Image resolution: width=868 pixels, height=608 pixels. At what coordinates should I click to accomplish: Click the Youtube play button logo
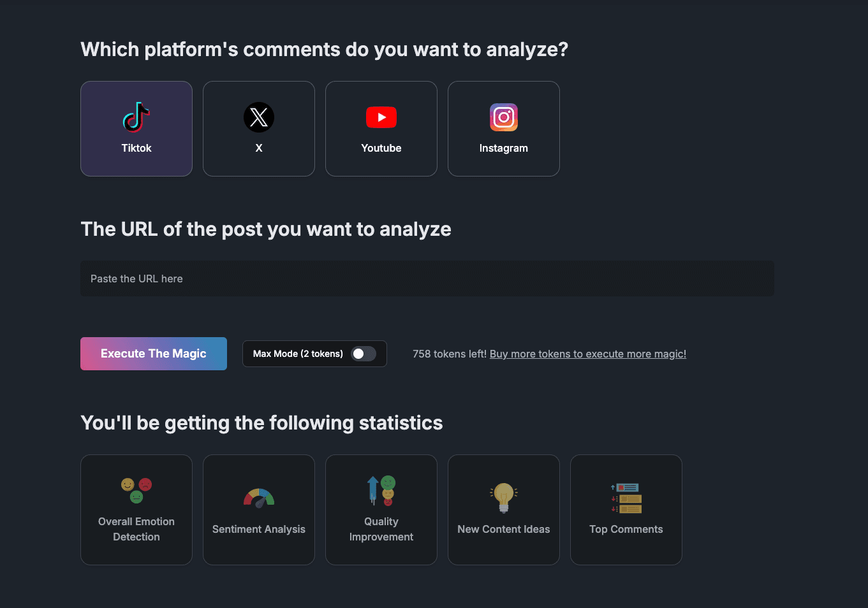(x=381, y=117)
